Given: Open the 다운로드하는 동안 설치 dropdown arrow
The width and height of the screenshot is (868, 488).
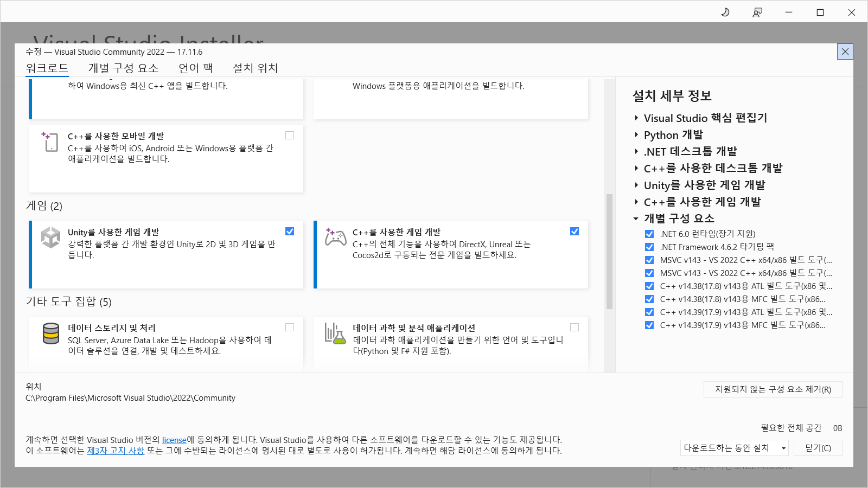Looking at the screenshot, I should [783, 448].
